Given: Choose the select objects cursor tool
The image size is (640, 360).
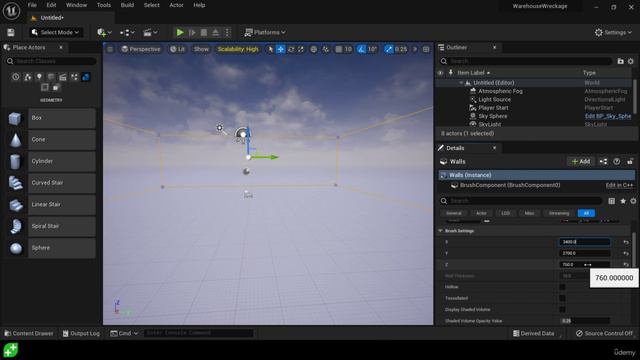Looking at the screenshot, I should pos(270,49).
